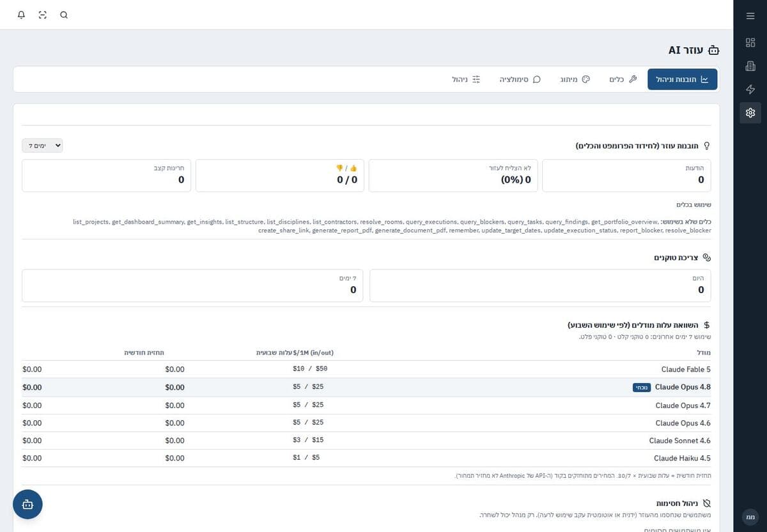The height and width of the screenshot is (532, 767).
Task: Switch to the ניהול tab
Action: [466, 79]
